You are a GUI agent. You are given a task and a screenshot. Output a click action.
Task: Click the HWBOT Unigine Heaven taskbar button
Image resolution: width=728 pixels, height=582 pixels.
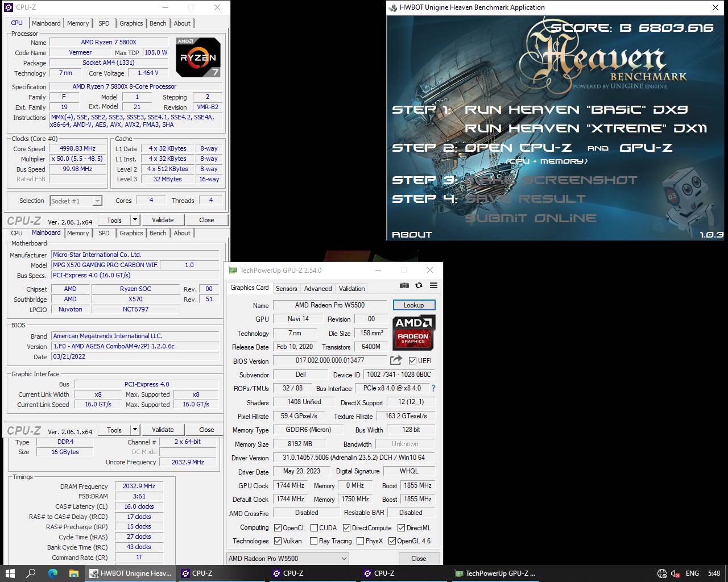(130, 573)
